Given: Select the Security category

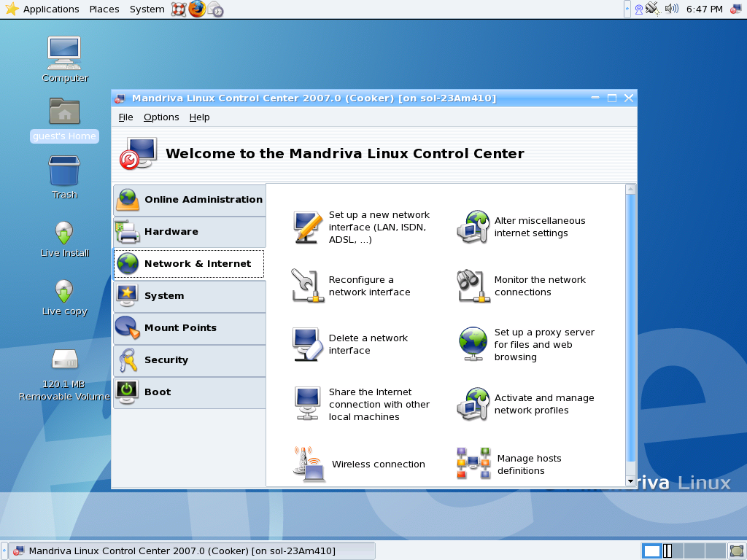Looking at the screenshot, I should tap(190, 360).
